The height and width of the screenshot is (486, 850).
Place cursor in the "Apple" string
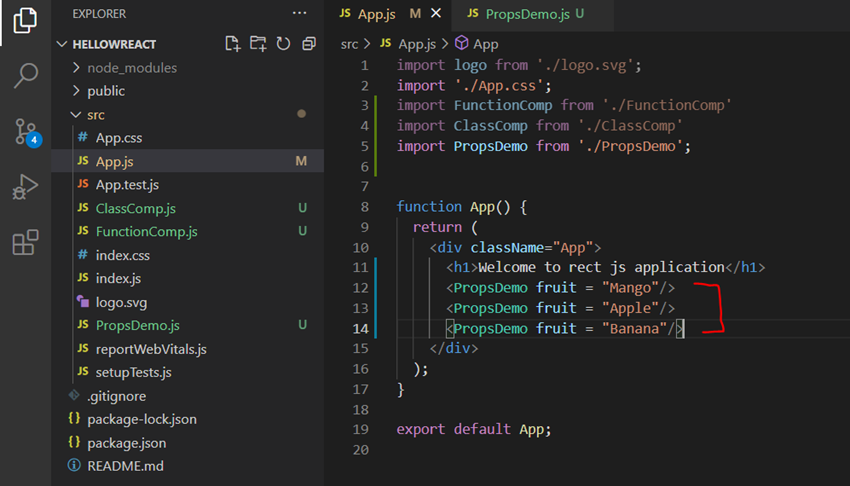coord(630,308)
